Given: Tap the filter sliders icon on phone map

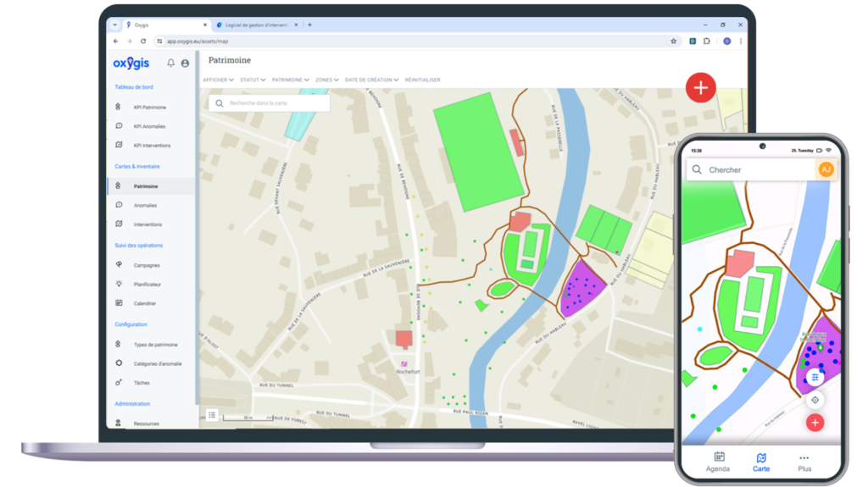Looking at the screenshot, I should 815,377.
